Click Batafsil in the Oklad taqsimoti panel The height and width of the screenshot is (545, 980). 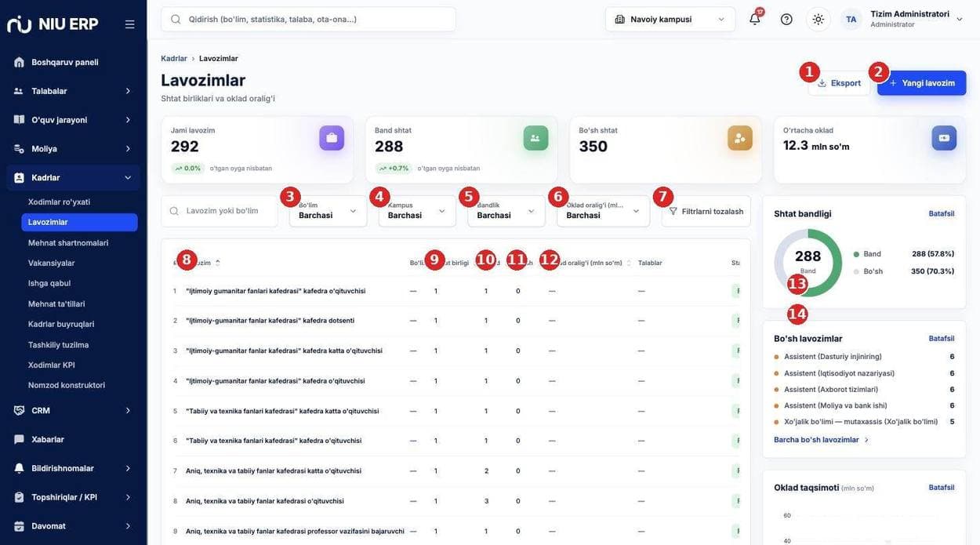click(942, 487)
